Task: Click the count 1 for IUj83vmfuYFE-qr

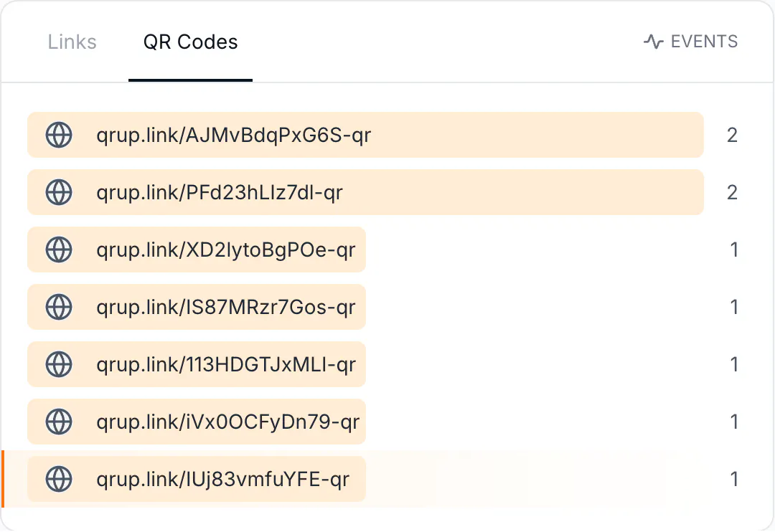Action: point(734,479)
